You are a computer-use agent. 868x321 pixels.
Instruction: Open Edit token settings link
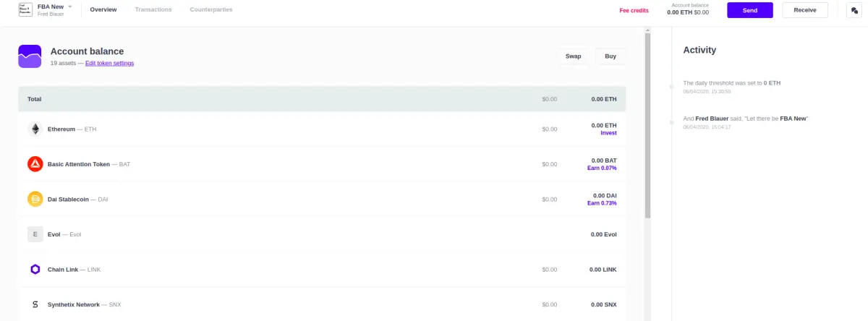[109, 63]
